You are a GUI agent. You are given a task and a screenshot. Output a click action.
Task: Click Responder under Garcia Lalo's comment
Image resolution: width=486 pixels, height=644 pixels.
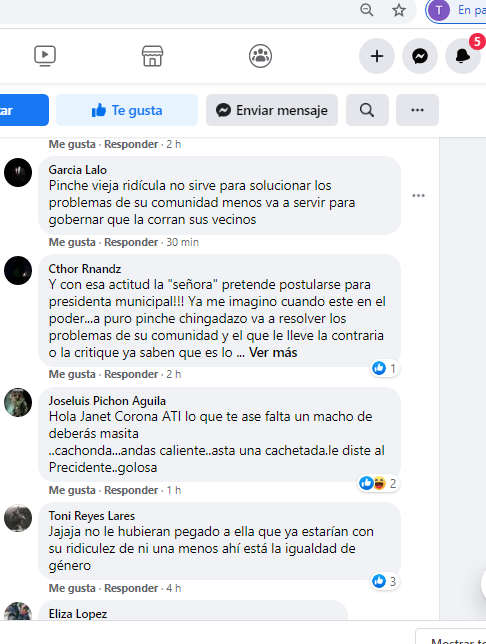point(131,242)
